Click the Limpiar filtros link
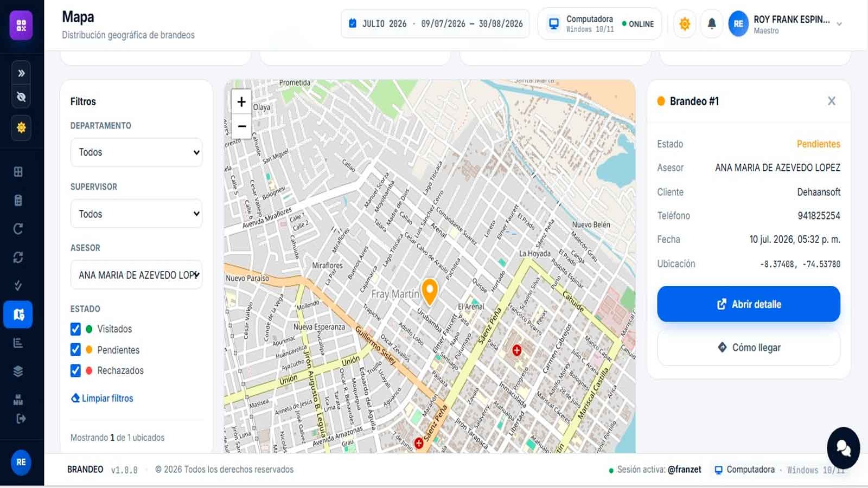868x488 pixels. [102, 398]
